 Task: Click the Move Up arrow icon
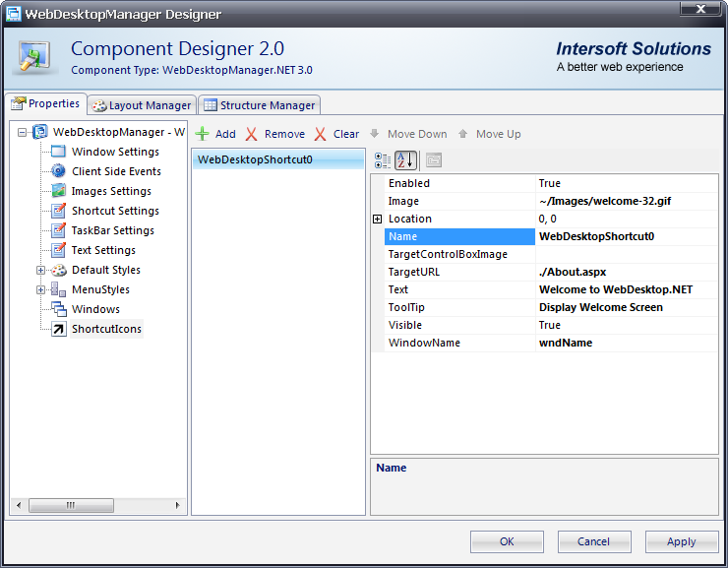(x=463, y=134)
